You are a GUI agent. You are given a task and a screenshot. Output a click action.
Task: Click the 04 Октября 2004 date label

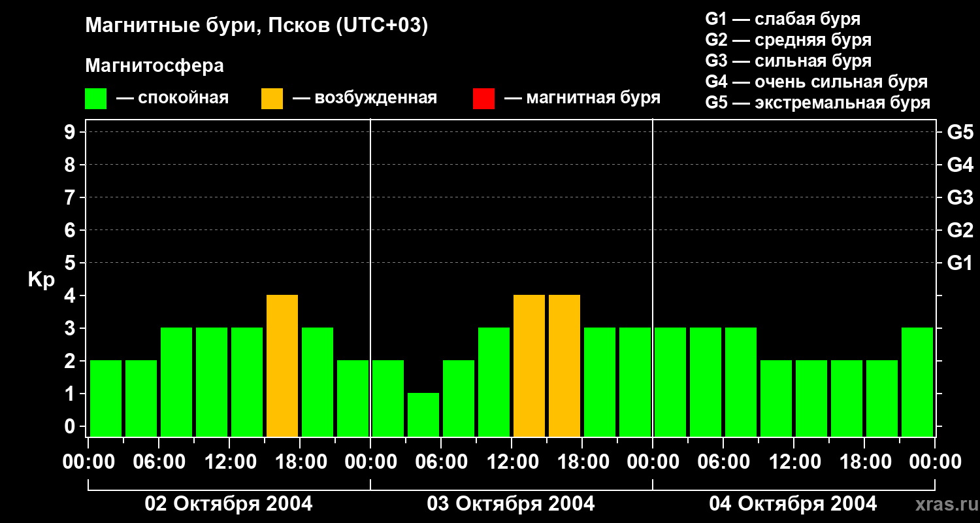(793, 504)
